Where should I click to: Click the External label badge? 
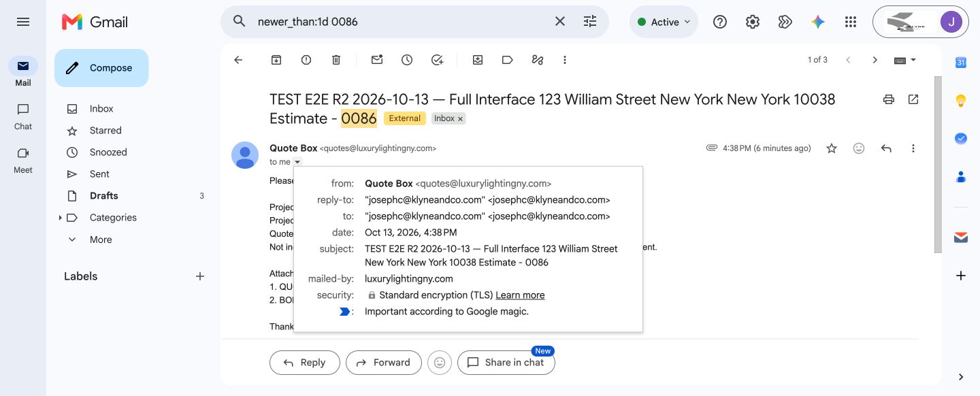405,118
